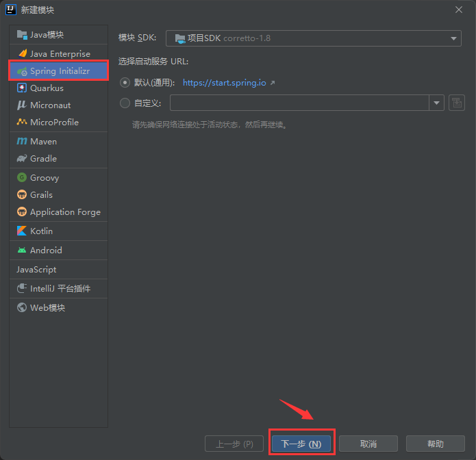476x460 pixels.
Task: Pick the Maven module icon
Action: click(x=22, y=142)
